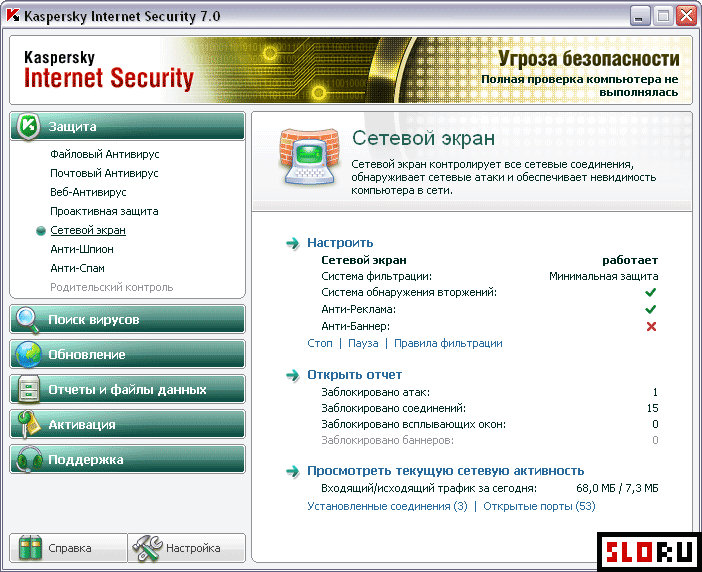Click the tools icon beside Настройка
This screenshot has height=572, width=702.
tap(147, 548)
